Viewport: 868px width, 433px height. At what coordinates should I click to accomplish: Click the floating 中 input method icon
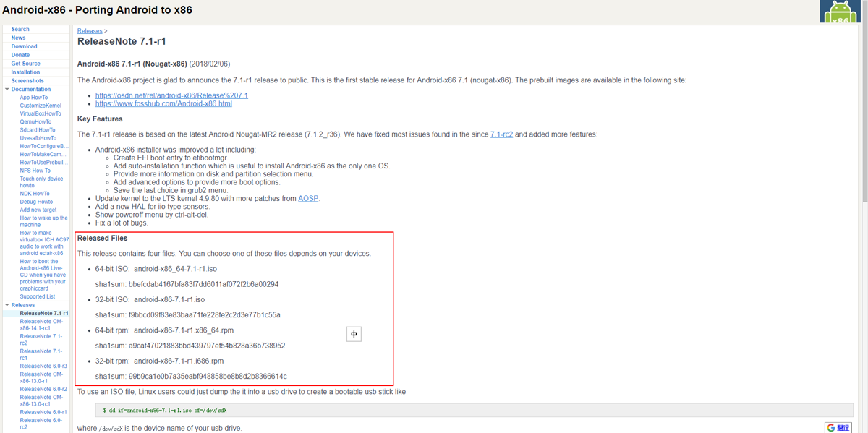354,334
